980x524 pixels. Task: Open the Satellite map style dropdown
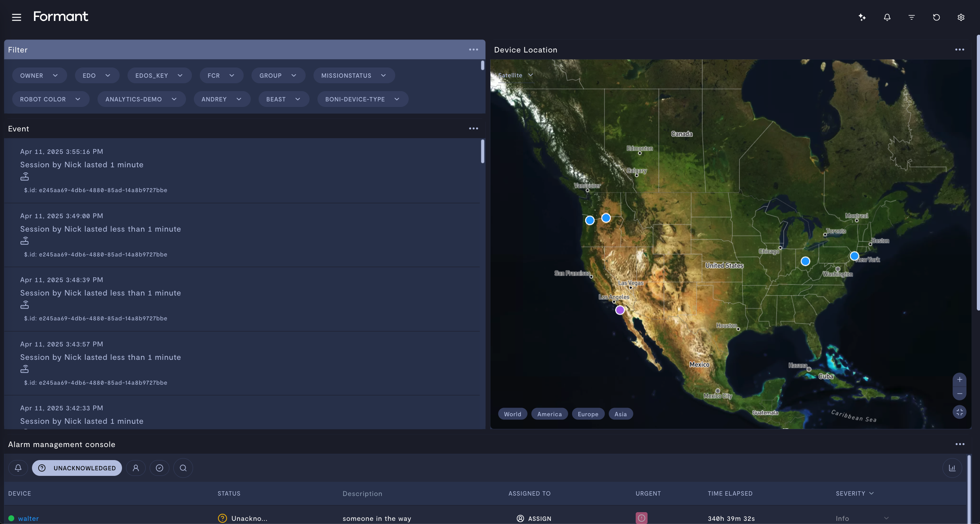tap(515, 75)
